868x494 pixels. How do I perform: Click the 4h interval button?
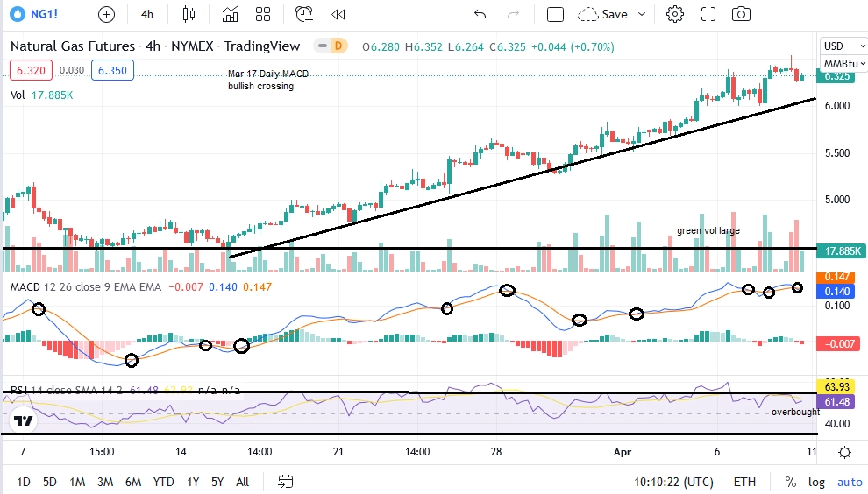pos(147,14)
